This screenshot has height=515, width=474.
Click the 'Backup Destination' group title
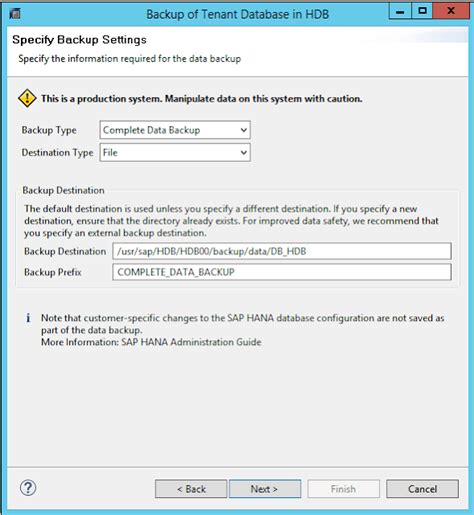click(63, 190)
